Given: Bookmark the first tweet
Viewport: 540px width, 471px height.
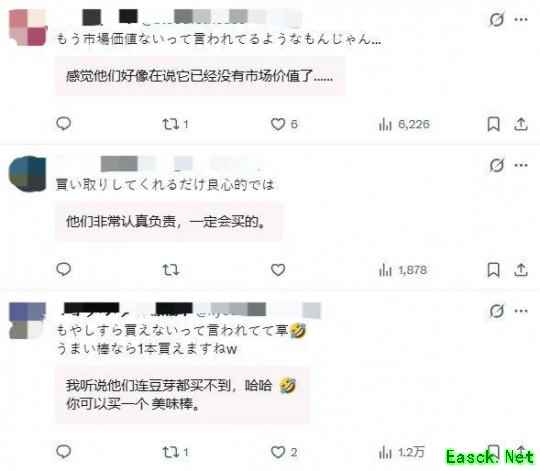Looking at the screenshot, I should pyautogui.click(x=493, y=124).
